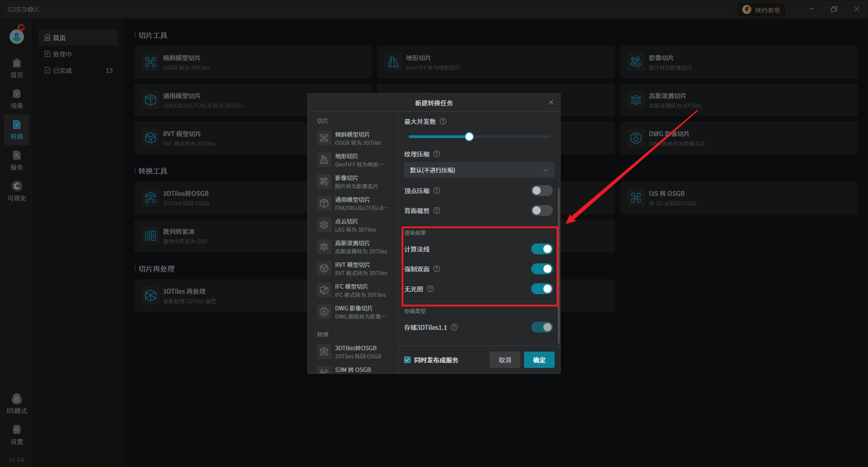
Task: Open 设置 gear icon in sidebar
Action: (x=17, y=434)
